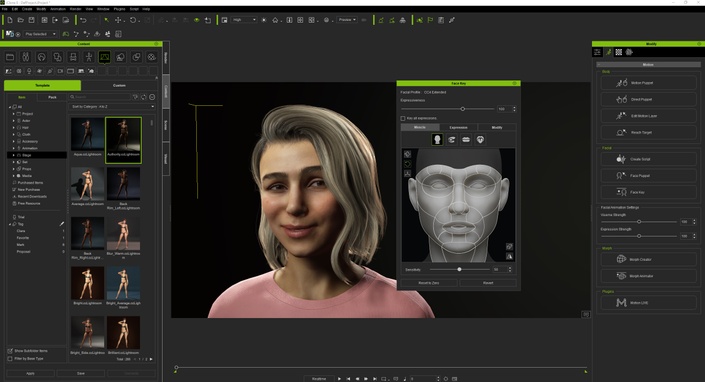Screen dimensions: 705x382
Task: Save the project with the floppy disk icon
Action: click(x=31, y=20)
